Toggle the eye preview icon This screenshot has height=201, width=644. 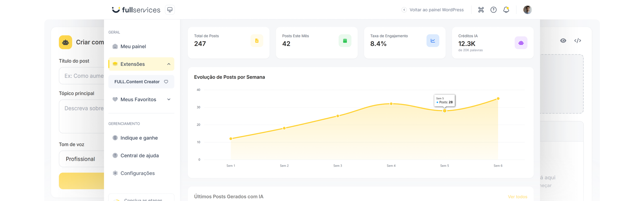click(563, 40)
